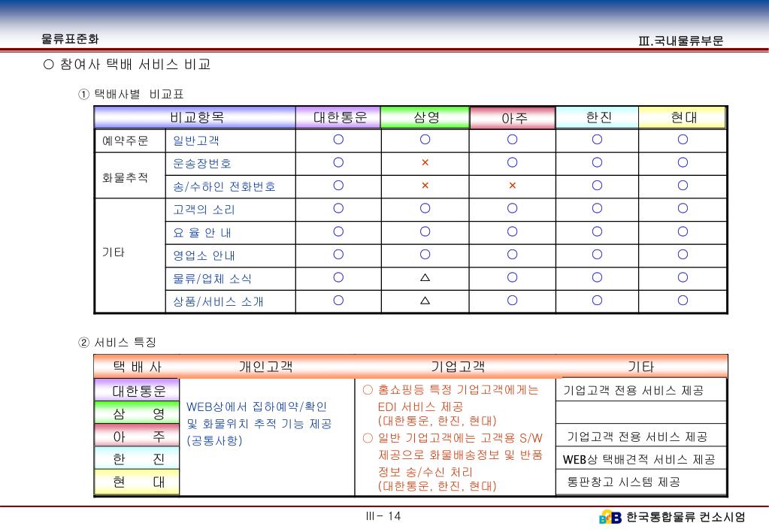Click the × mark for 삼영 전화번호 row
The height and width of the screenshot is (532, 769).
pyautogui.click(x=425, y=186)
